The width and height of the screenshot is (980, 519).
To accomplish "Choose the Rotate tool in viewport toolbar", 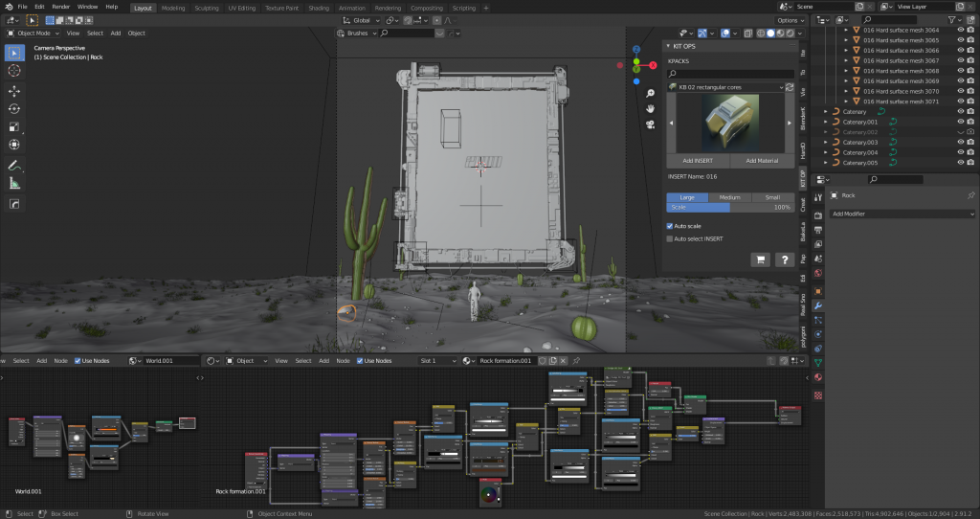I will [13, 109].
